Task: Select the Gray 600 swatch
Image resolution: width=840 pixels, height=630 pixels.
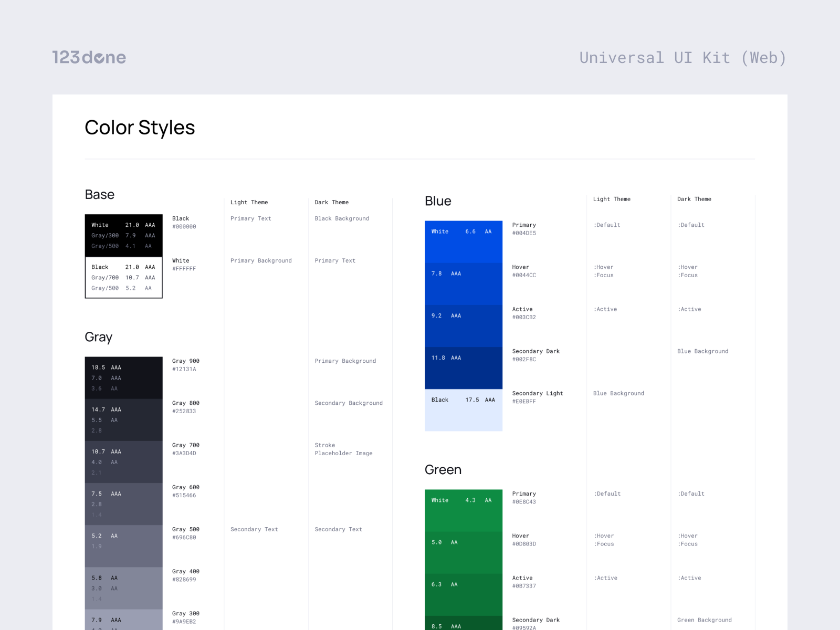Action: (124, 504)
